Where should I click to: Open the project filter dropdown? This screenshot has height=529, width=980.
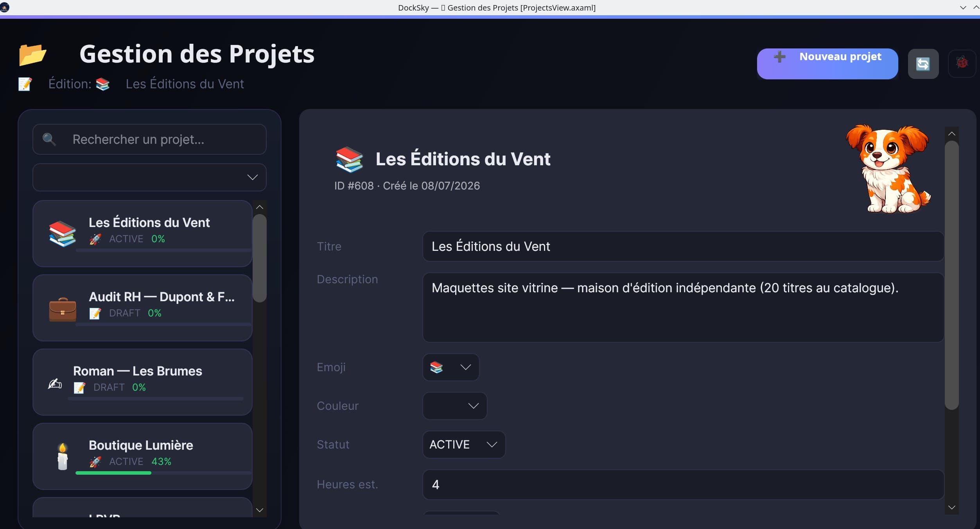[x=149, y=177]
